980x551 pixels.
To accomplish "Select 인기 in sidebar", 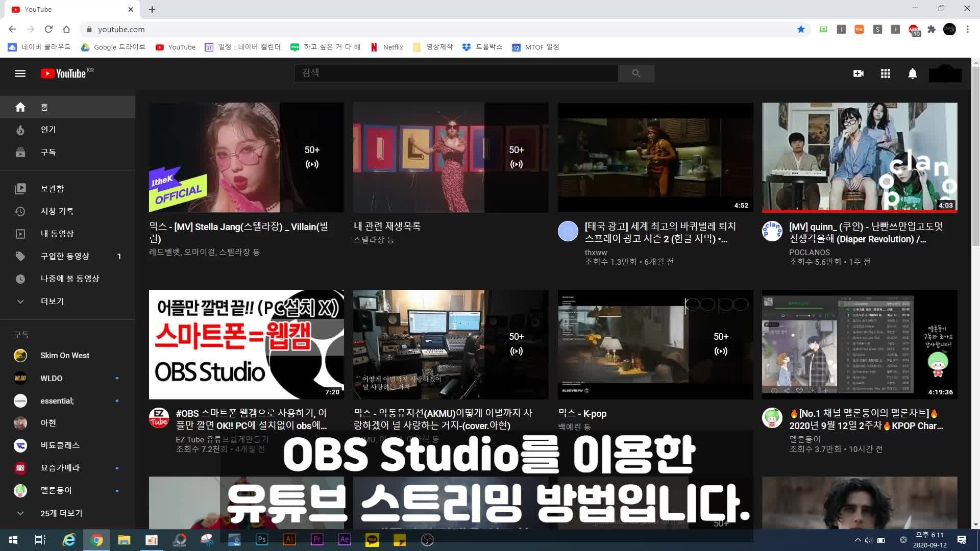I will pos(48,130).
